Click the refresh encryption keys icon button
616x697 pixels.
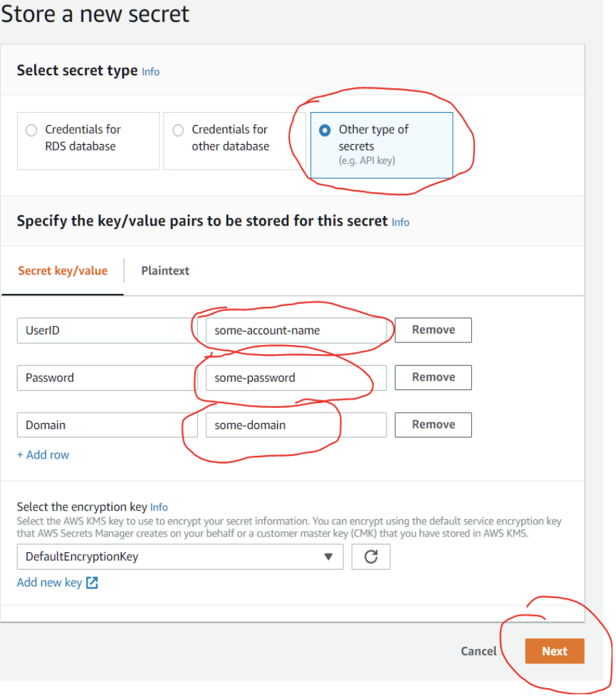pos(371,556)
